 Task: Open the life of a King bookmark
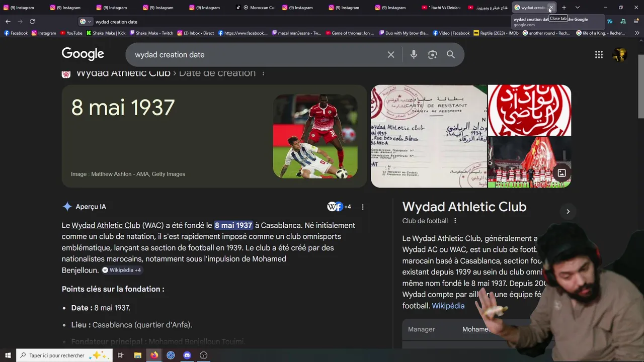tap(600, 33)
